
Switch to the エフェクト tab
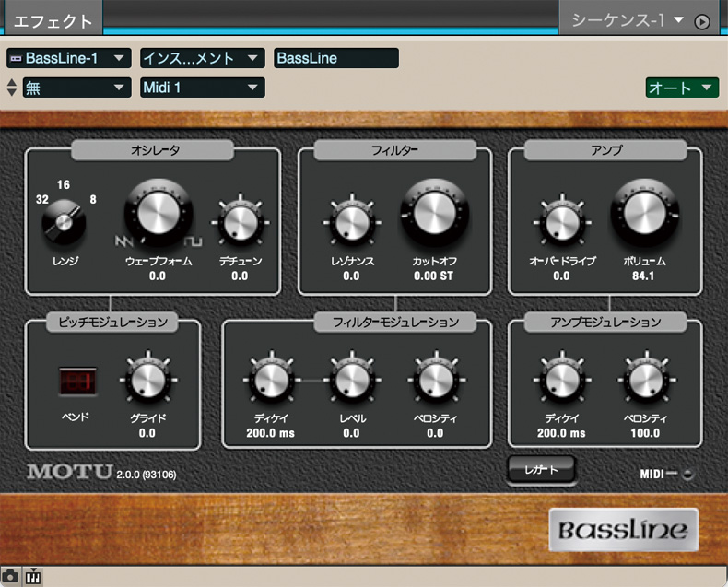coord(53,21)
